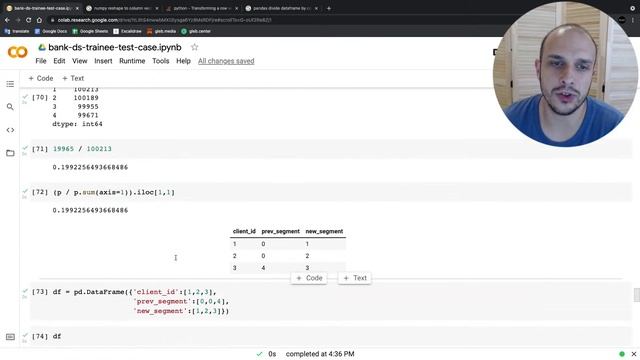Insert text cell with floating Text button
The width and height of the screenshot is (640, 360).
355,278
